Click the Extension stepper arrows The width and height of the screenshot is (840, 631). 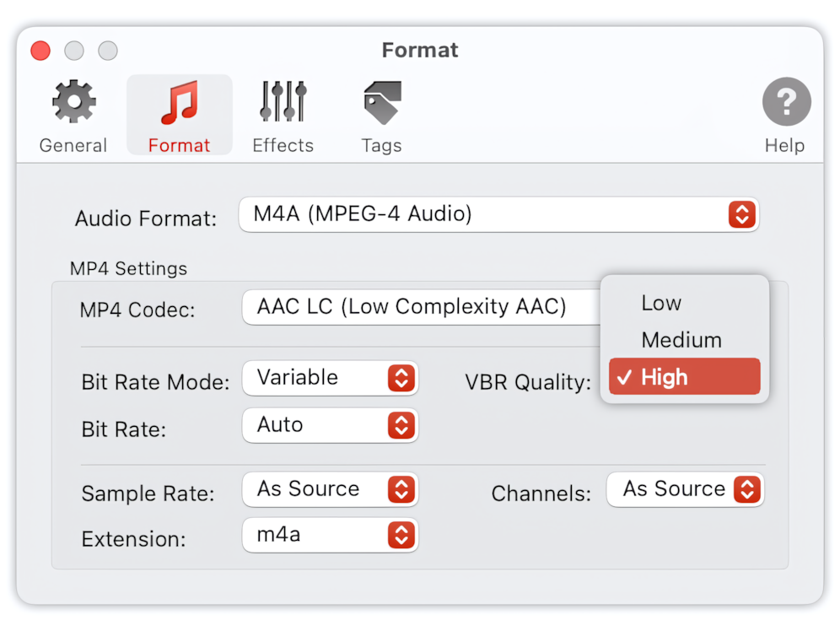401,535
